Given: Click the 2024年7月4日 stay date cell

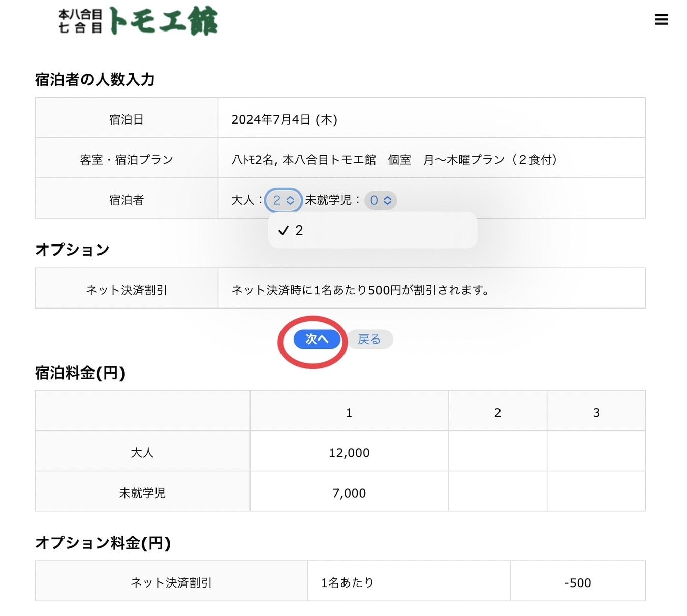Looking at the screenshot, I should (x=284, y=119).
